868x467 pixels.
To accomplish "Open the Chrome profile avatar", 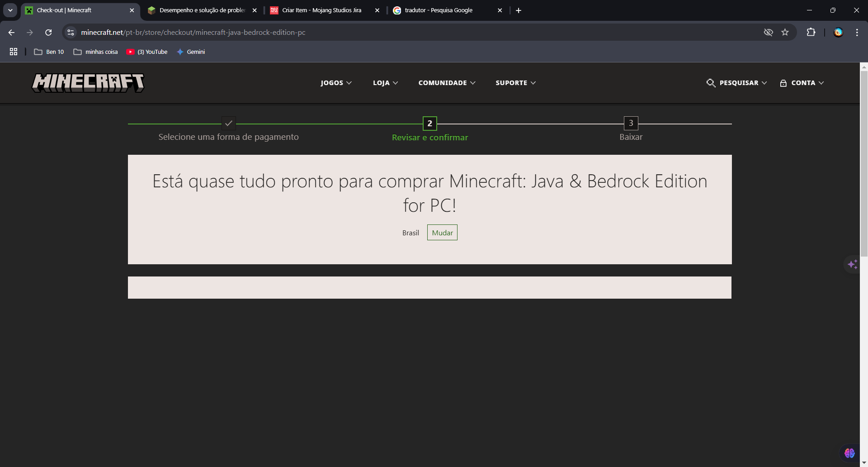I will click(839, 33).
